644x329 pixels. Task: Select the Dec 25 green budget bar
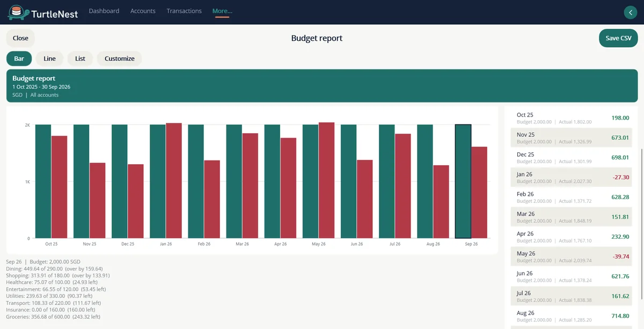pyautogui.click(x=120, y=181)
